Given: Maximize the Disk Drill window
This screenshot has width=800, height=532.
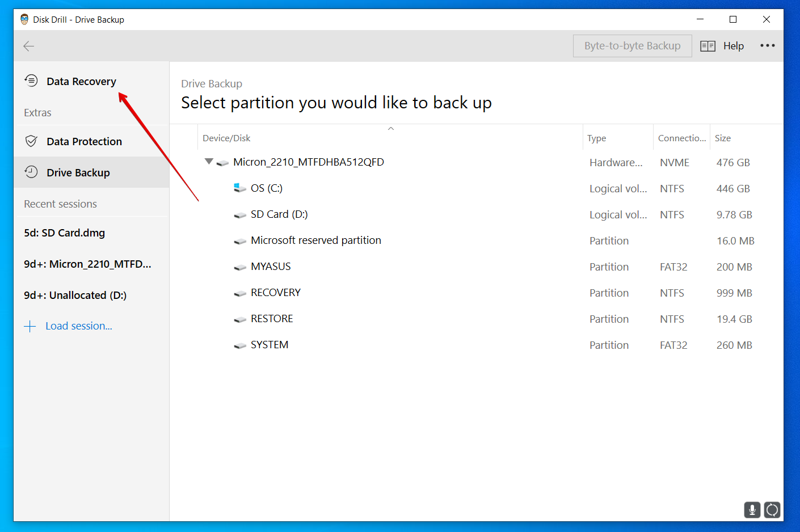Looking at the screenshot, I should (733, 19).
